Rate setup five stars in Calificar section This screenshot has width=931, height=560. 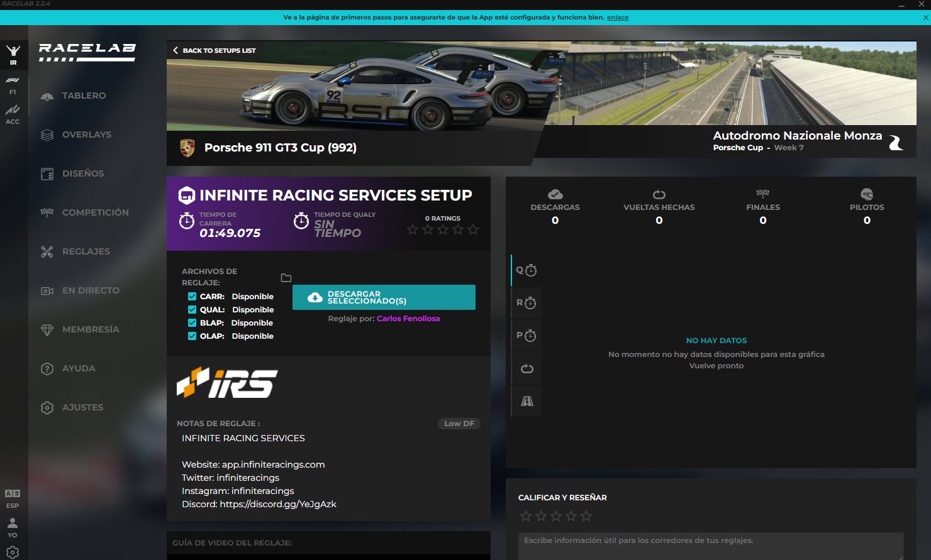[x=586, y=516]
